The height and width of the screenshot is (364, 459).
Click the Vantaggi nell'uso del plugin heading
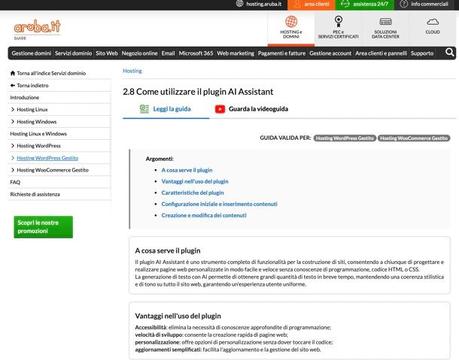click(178, 316)
